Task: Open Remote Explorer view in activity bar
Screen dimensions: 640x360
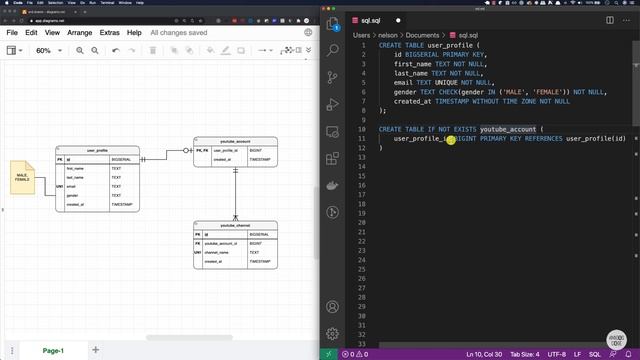Action: (x=333, y=131)
